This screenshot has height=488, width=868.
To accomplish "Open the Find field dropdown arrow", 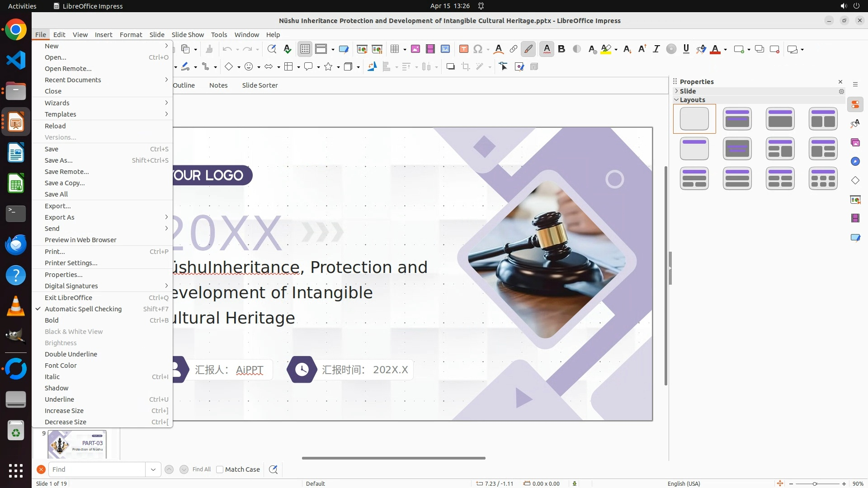I will click(x=153, y=469).
